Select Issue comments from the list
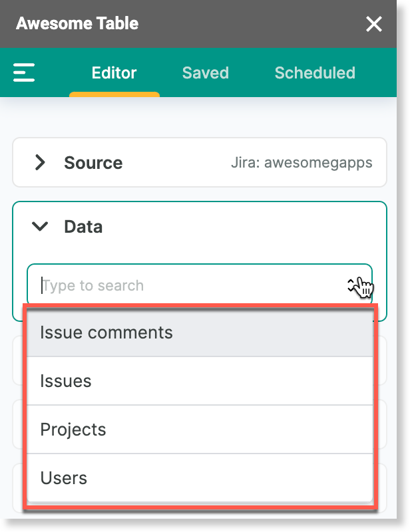Image resolution: width=410 pixels, height=532 pixels. [x=200, y=332]
